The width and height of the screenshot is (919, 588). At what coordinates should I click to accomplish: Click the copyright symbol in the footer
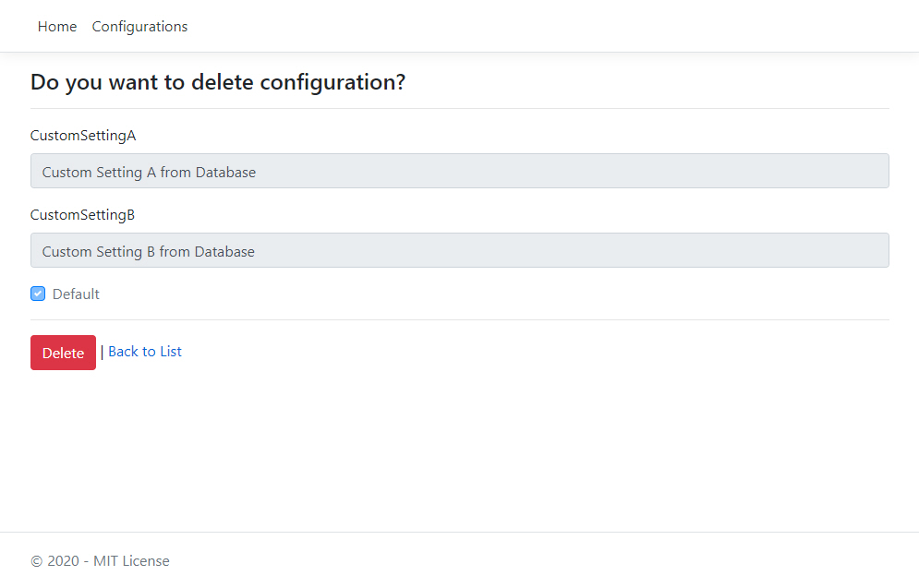point(37,561)
